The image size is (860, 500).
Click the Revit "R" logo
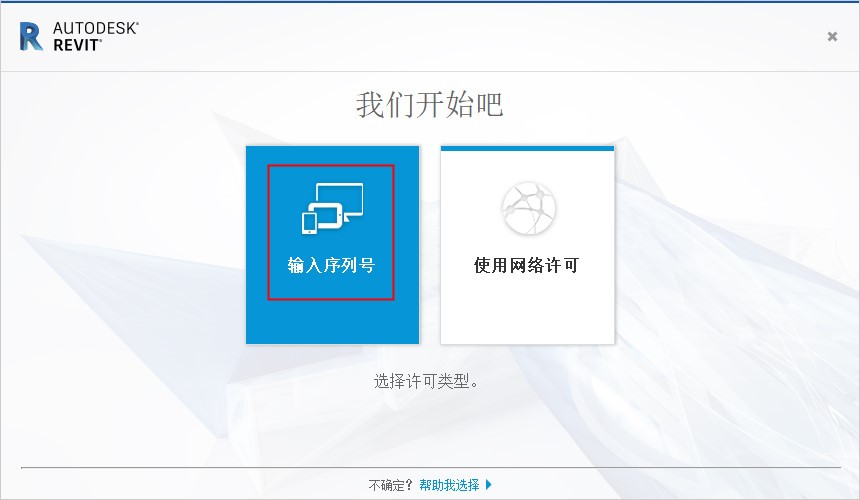tap(31, 37)
